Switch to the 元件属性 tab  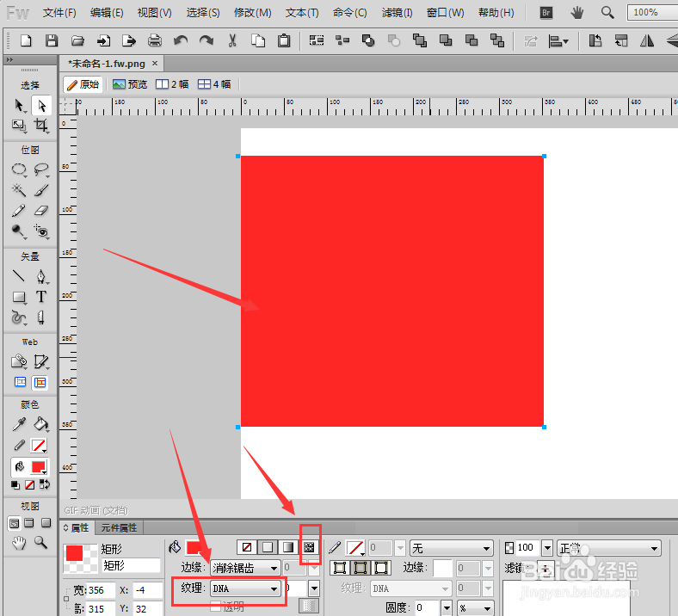click(x=119, y=527)
